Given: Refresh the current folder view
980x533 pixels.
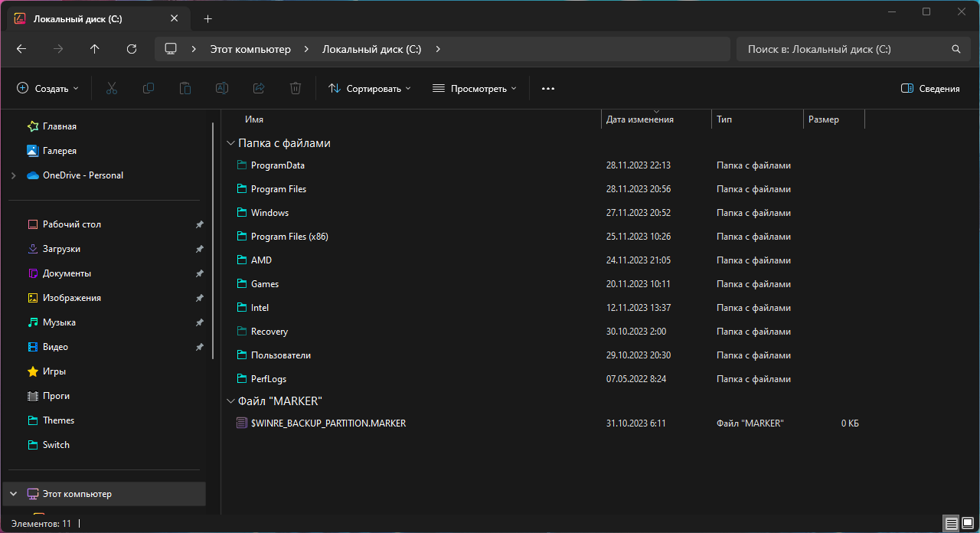Looking at the screenshot, I should click(x=132, y=49).
